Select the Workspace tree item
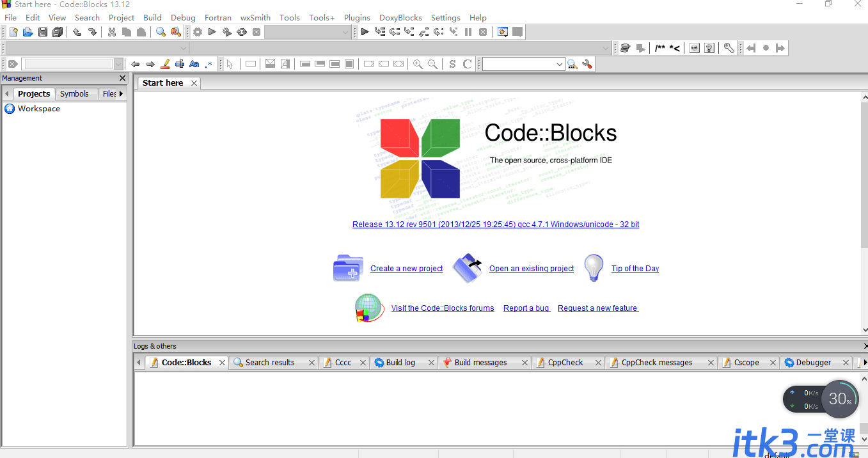868x458 pixels. pos(39,109)
